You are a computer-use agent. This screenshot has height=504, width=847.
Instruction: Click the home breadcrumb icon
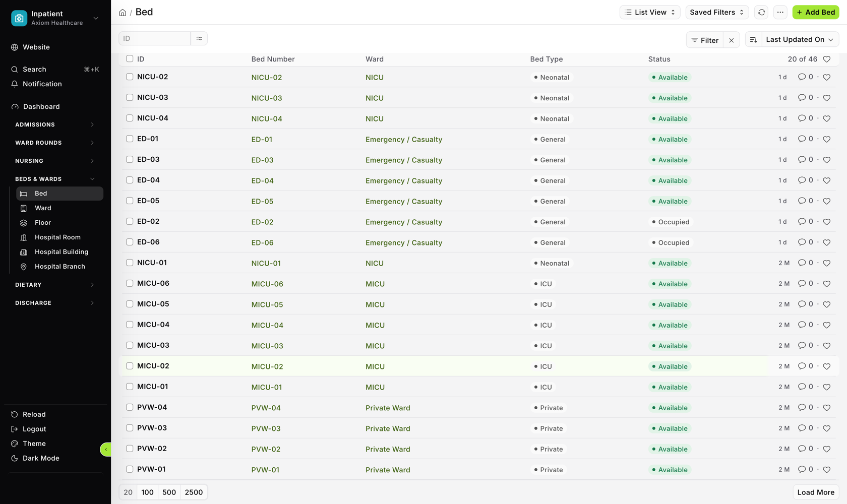pos(123,13)
